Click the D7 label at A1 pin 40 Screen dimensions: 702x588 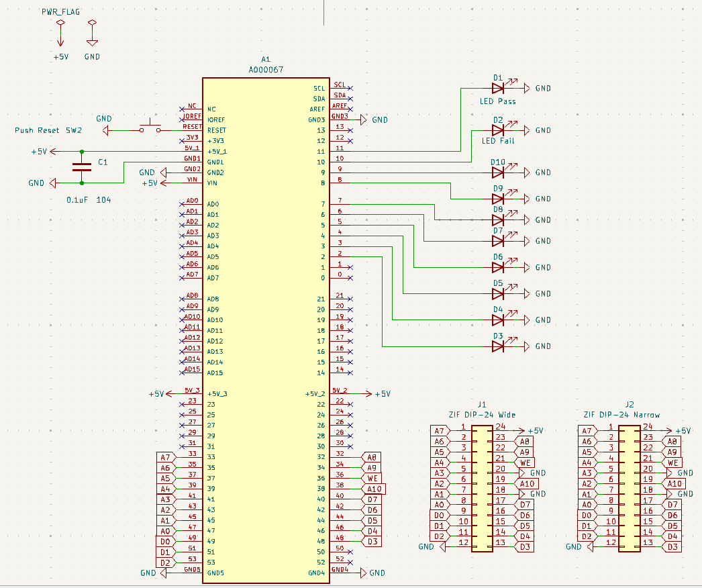click(x=372, y=499)
